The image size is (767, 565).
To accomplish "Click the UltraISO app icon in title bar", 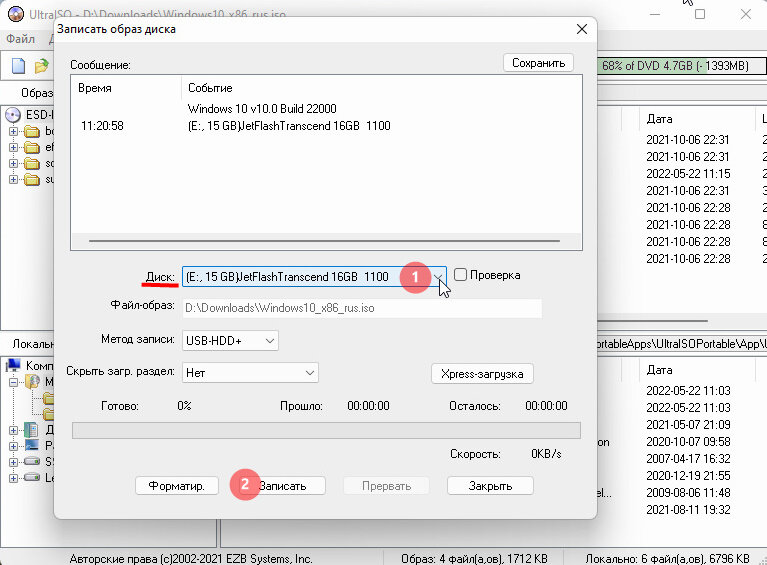I will point(15,14).
